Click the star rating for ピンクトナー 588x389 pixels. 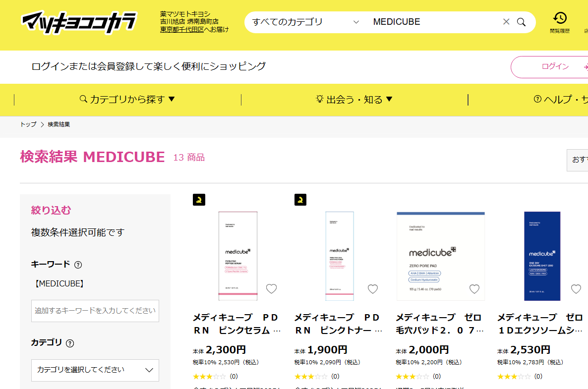tap(311, 376)
